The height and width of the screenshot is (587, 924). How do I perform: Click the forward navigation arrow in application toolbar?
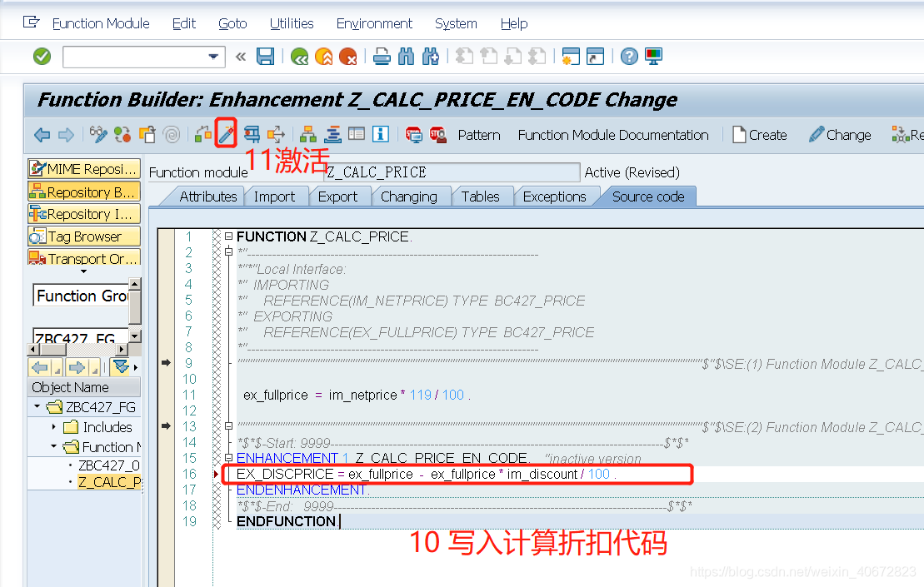click(66, 135)
